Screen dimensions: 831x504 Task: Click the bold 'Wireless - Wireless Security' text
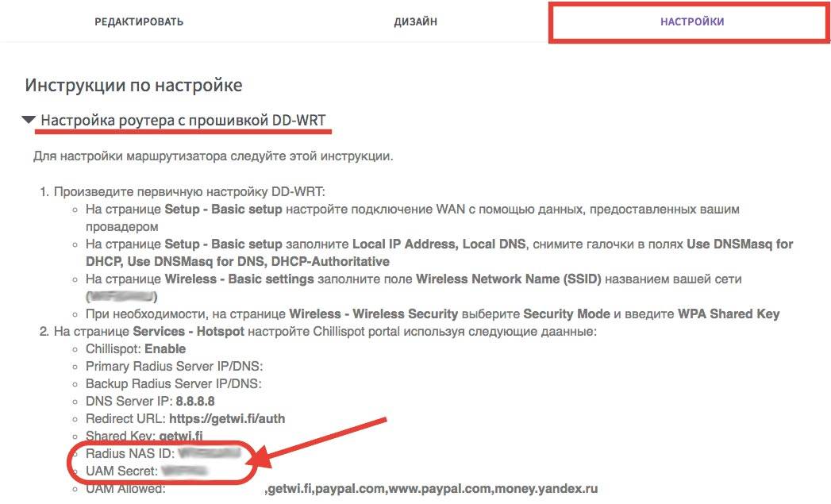point(373,314)
